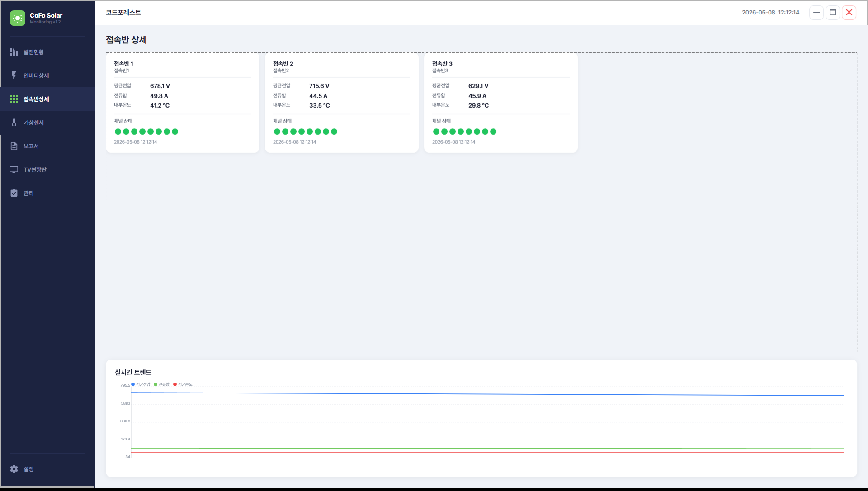Click the 채널 상태 label in 접속반 1
868x491 pixels.
pyautogui.click(x=123, y=121)
